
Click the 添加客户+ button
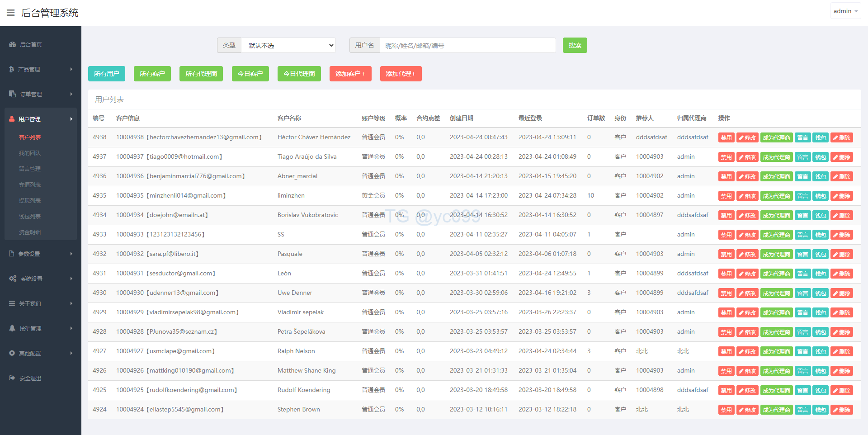pyautogui.click(x=350, y=74)
